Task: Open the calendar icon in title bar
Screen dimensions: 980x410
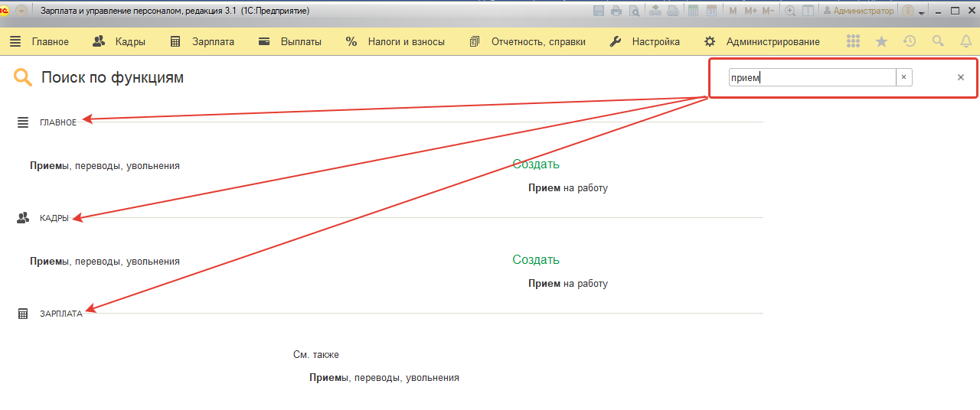Action: (x=711, y=11)
